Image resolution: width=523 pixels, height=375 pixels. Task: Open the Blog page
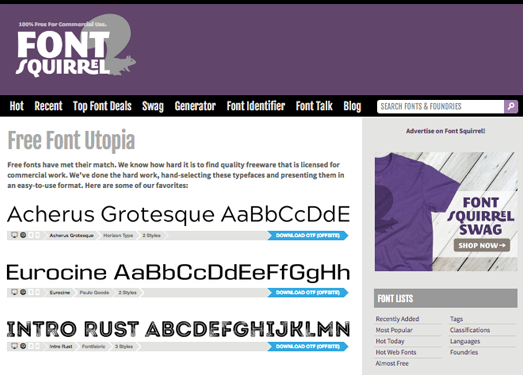pyautogui.click(x=352, y=106)
